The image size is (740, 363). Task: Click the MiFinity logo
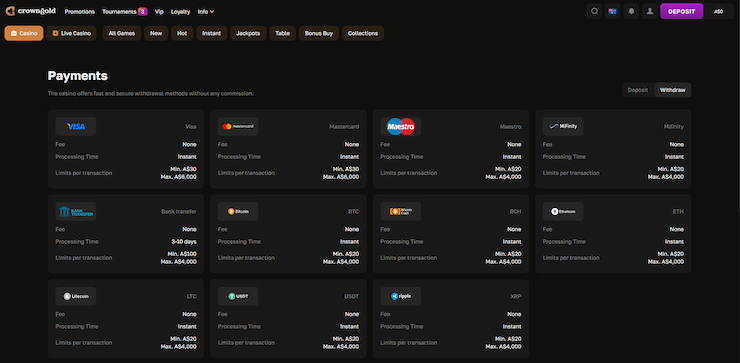563,127
